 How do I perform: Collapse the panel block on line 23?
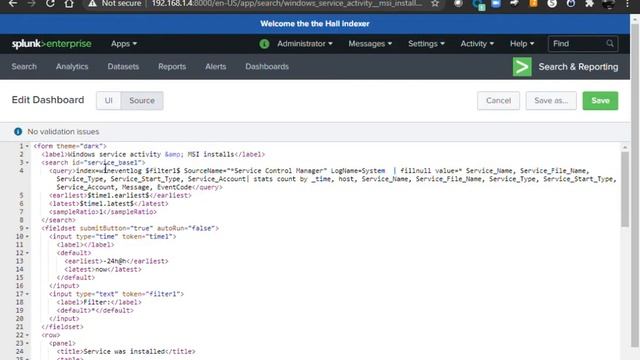point(27,343)
